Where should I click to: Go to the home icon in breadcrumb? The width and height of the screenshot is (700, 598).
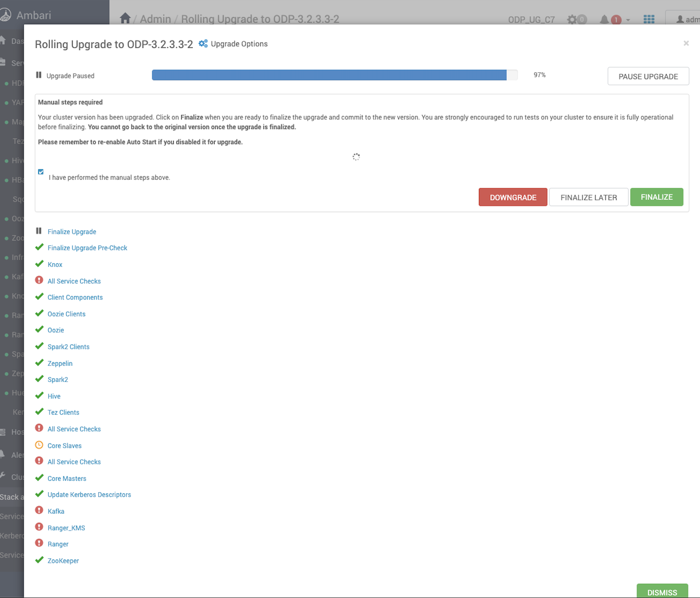coord(125,18)
